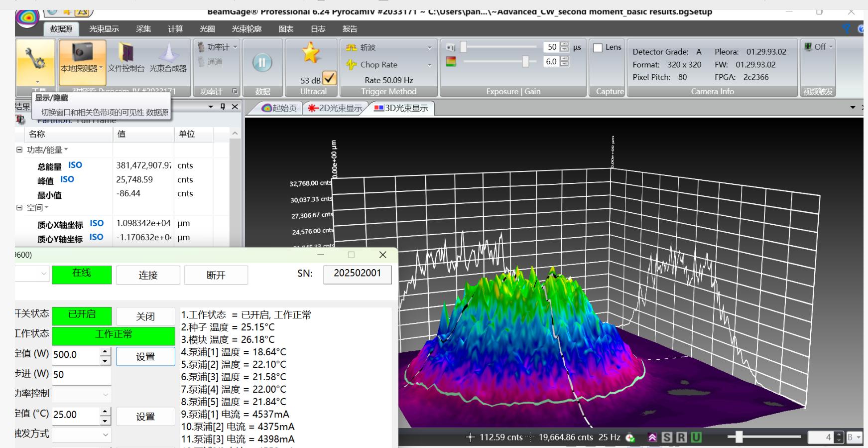Screen dimensions: 868x448
Task: Uncheck the 53 dB Ultracal checkbox
Action: (x=329, y=79)
